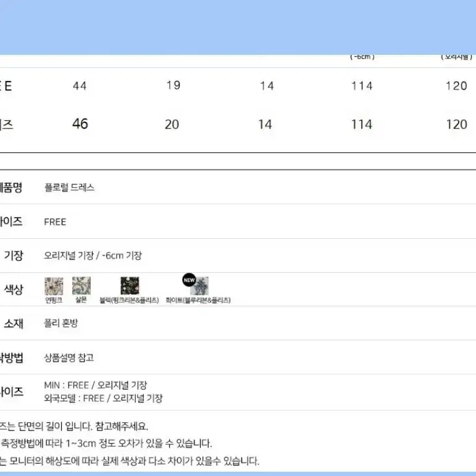Screen dimensions: 476x476
Task: Click the NEW badge on the white swatch
Action: [189, 280]
